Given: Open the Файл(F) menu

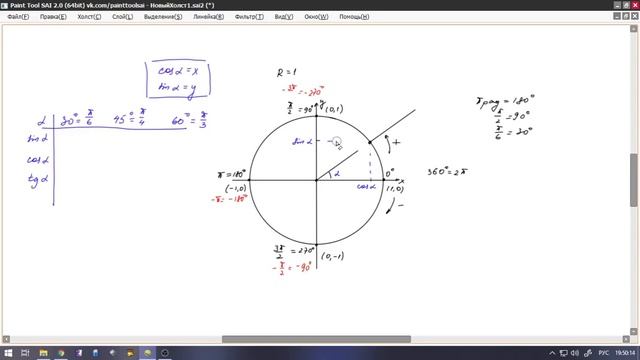Looking at the screenshot, I should pos(18,17).
